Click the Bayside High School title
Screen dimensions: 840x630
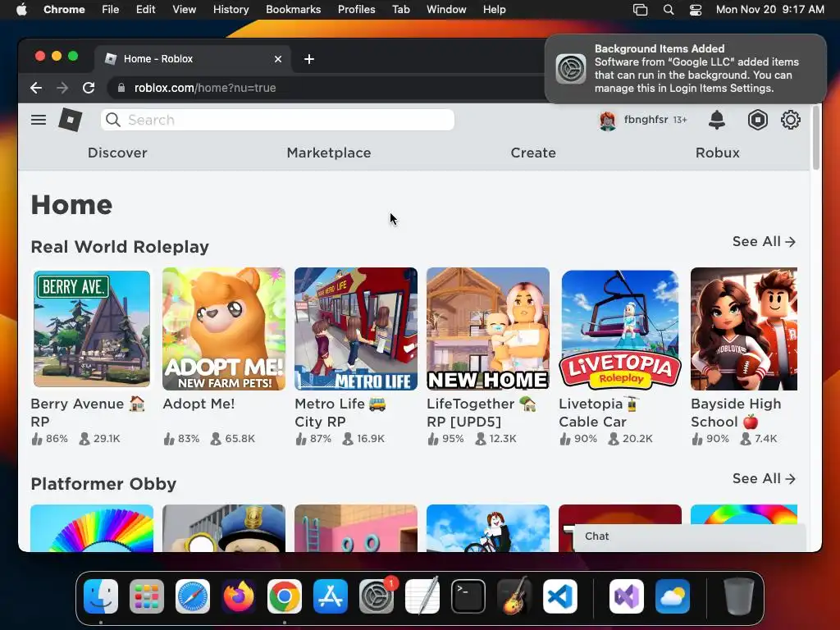[x=736, y=413]
